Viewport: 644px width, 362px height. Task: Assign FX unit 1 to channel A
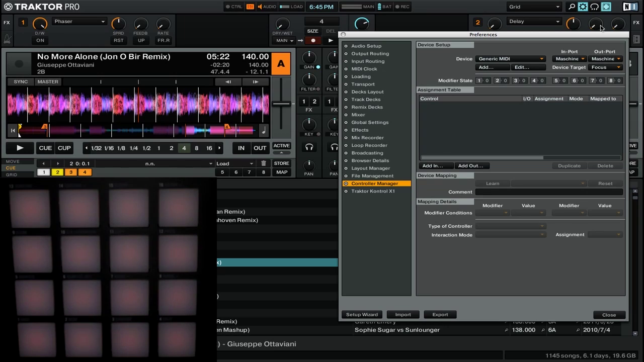coord(303,102)
